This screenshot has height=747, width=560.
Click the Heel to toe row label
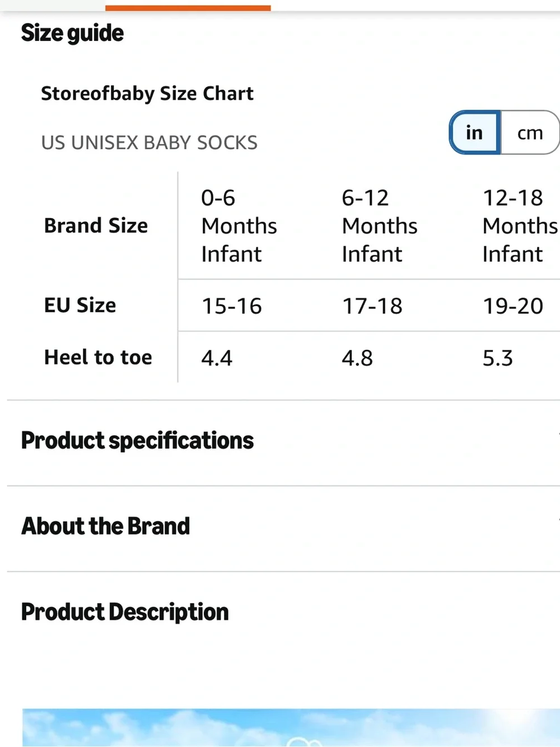98,358
